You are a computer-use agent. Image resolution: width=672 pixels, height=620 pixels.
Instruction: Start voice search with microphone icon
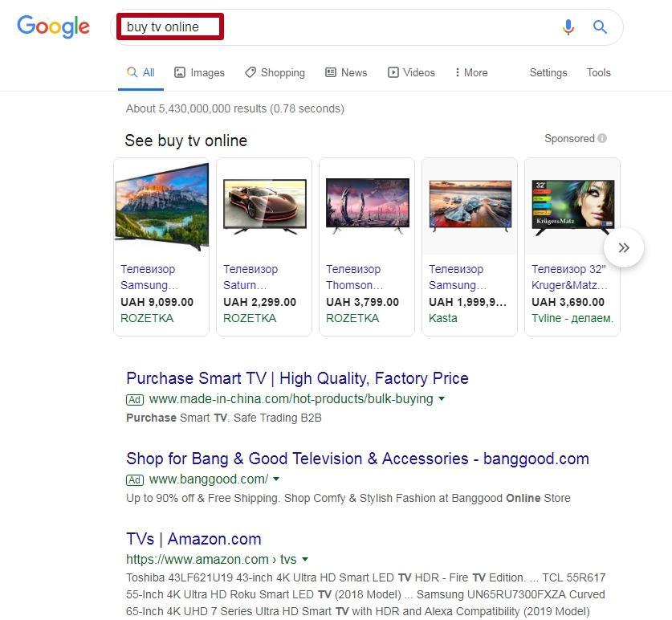(568, 27)
